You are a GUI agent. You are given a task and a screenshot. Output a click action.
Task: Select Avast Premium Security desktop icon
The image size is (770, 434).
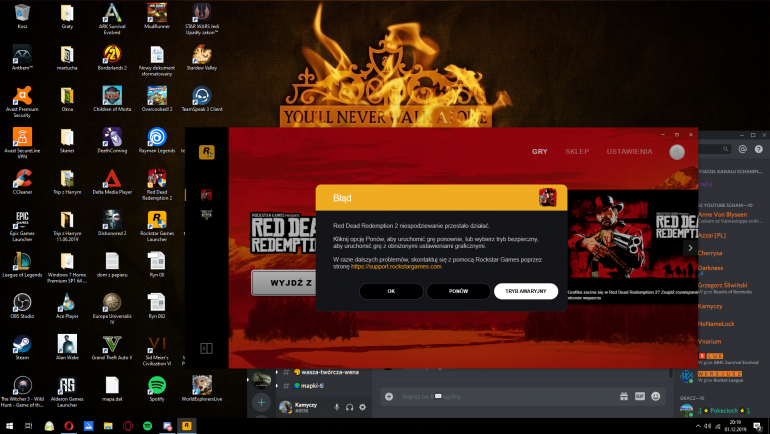point(22,102)
